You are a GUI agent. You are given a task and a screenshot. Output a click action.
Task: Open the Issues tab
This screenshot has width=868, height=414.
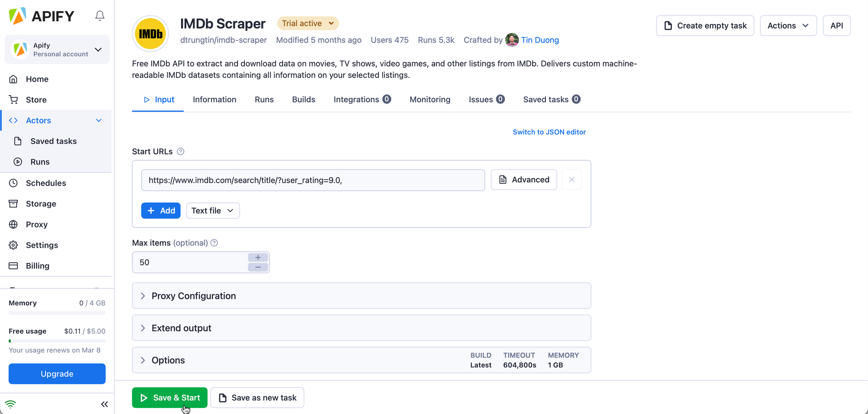click(x=487, y=99)
